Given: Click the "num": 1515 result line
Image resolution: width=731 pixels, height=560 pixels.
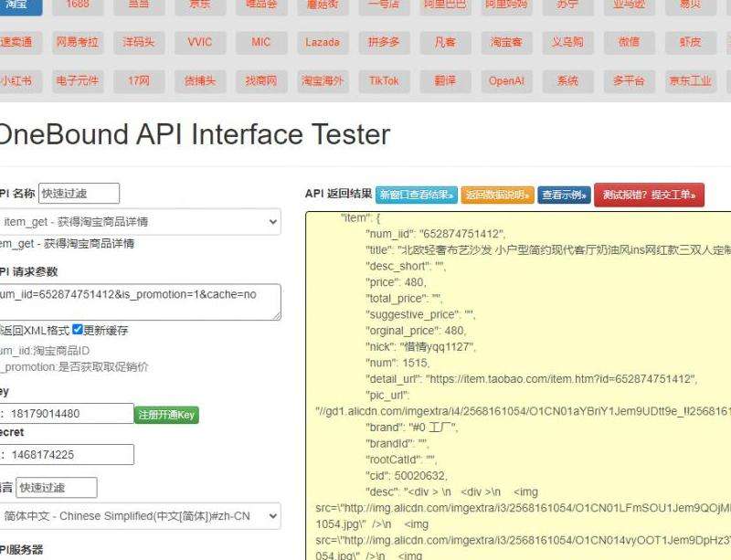Looking at the screenshot, I should [x=397, y=363].
